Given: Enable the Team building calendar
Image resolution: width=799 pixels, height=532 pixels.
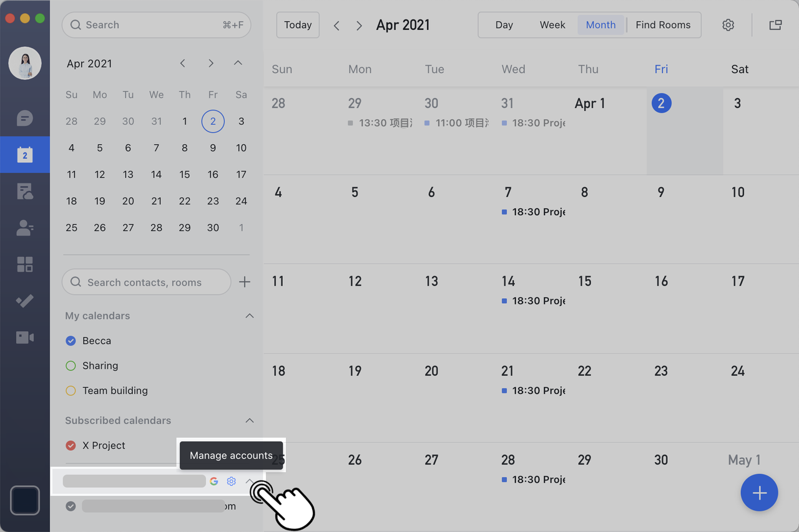Looking at the screenshot, I should (70, 390).
